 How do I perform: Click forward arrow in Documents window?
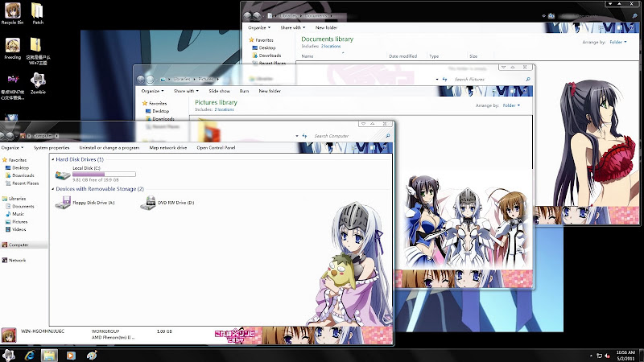pyautogui.click(x=257, y=15)
